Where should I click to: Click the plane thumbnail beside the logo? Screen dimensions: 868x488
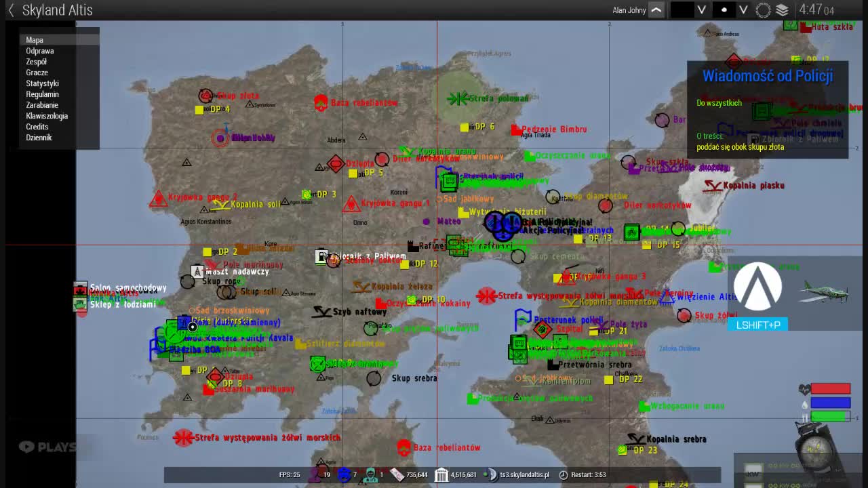point(823,292)
